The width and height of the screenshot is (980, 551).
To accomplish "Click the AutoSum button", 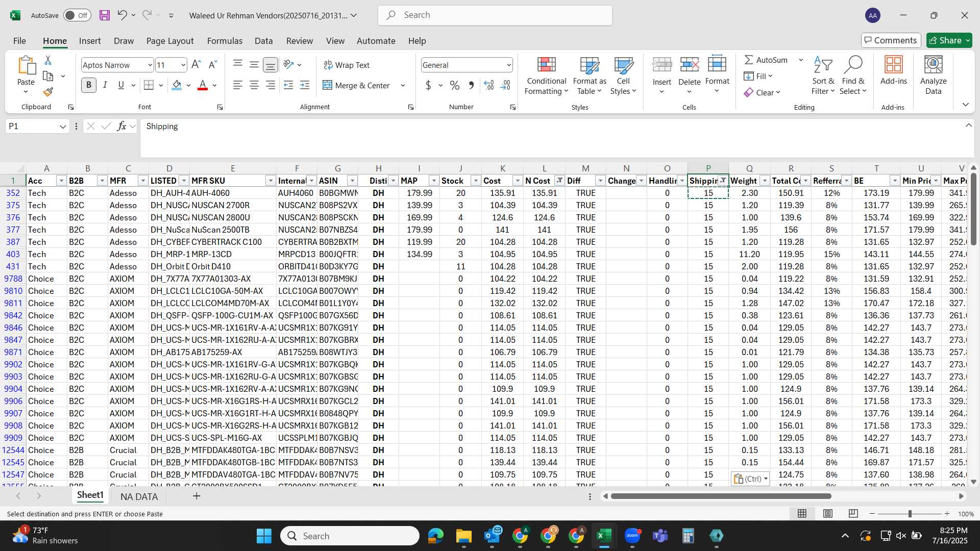I will pyautogui.click(x=766, y=60).
